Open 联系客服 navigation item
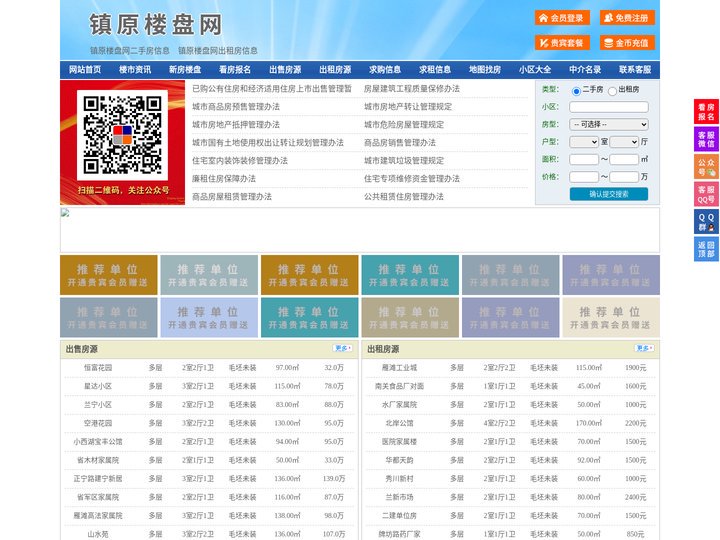The image size is (720, 540). click(635, 70)
